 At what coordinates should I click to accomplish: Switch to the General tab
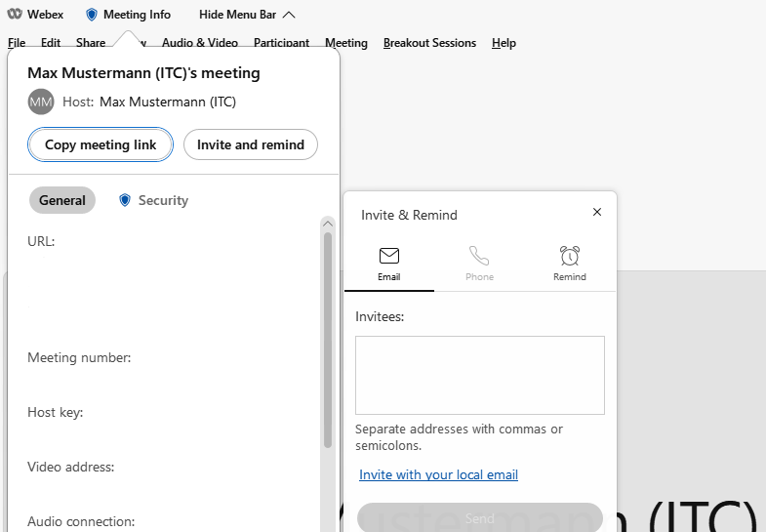click(x=62, y=200)
